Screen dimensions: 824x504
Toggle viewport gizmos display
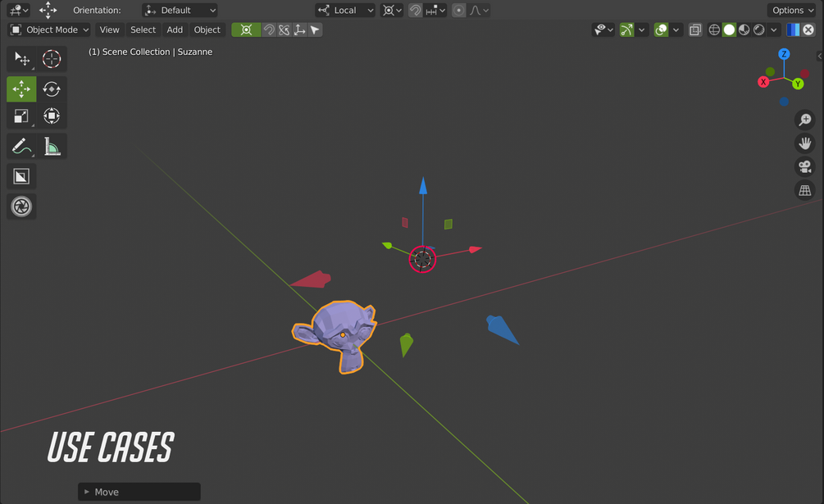tap(627, 30)
